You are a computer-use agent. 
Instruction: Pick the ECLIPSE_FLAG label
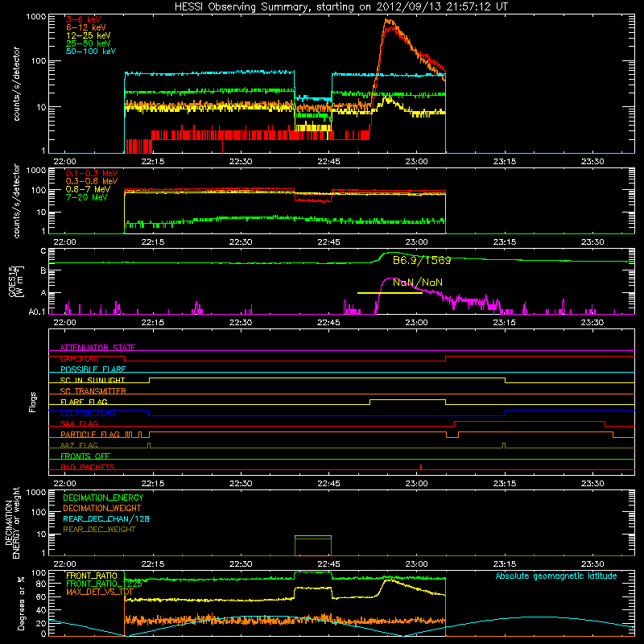pos(88,413)
